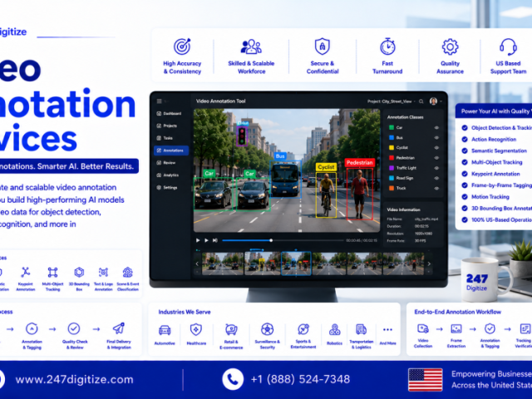
Task: Click the Automotive car industry icon
Action: (x=165, y=330)
